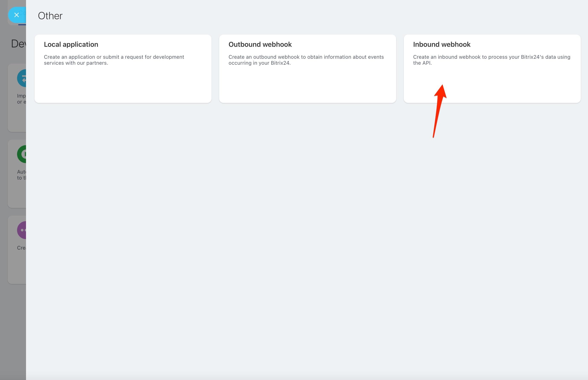Click the 'Create an application or submit' description
The width and height of the screenshot is (588, 380).
pyautogui.click(x=114, y=60)
